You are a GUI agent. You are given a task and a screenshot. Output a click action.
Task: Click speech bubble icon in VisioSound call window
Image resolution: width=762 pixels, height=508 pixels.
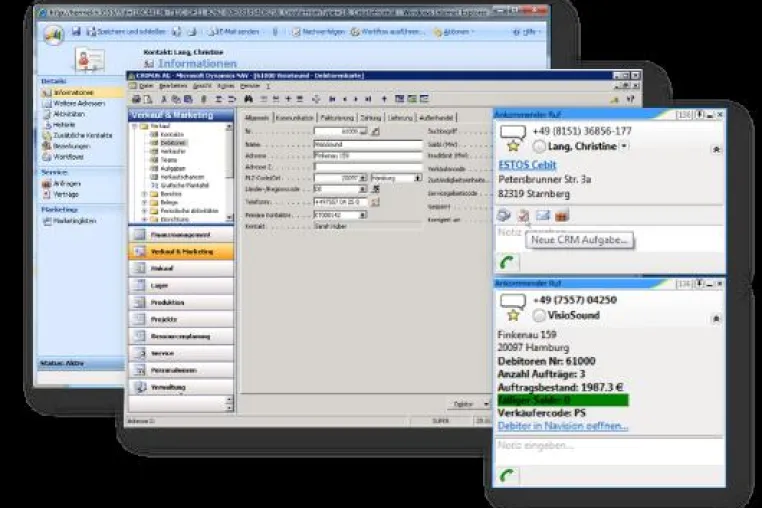click(513, 301)
